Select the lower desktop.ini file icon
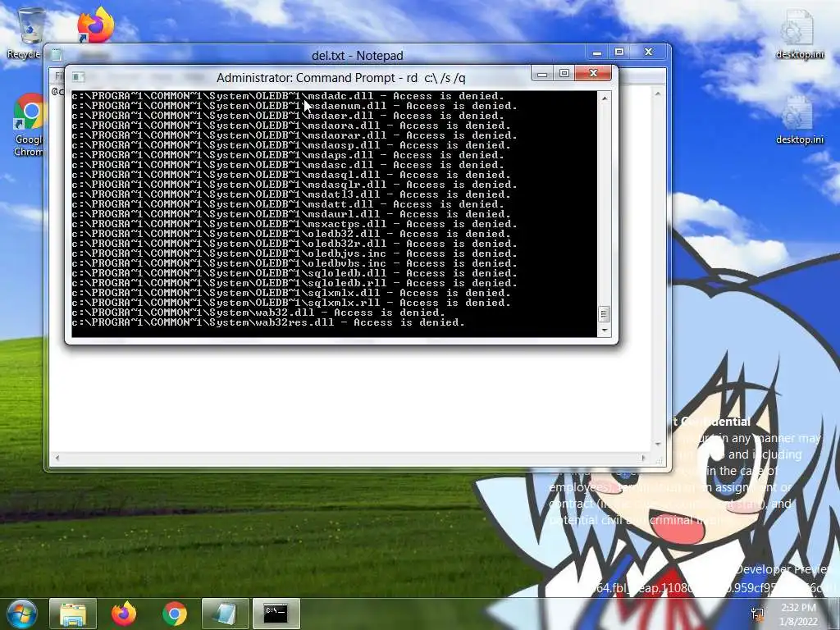 click(799, 119)
